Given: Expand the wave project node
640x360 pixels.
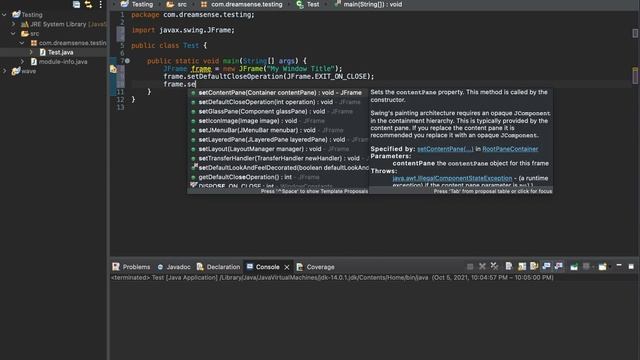Looking at the screenshot, I should (x=4, y=71).
